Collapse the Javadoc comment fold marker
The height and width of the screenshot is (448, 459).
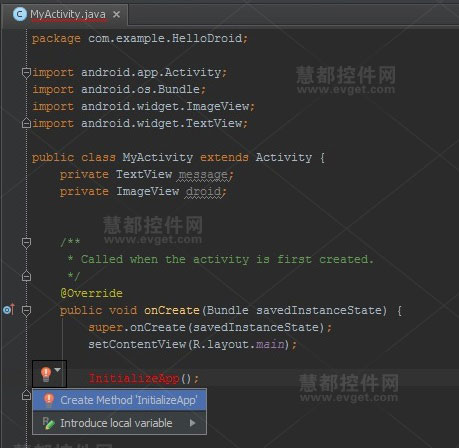tap(26, 242)
